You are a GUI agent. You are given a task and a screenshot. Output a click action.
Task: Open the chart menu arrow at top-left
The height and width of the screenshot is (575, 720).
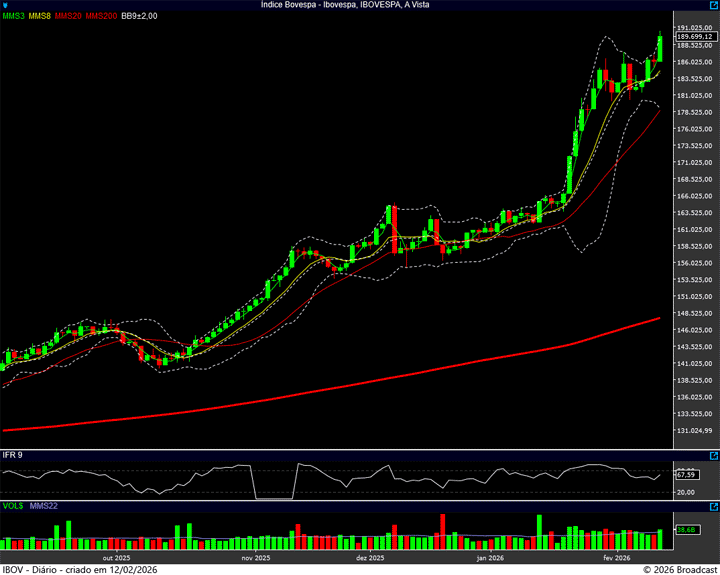click(x=6, y=6)
